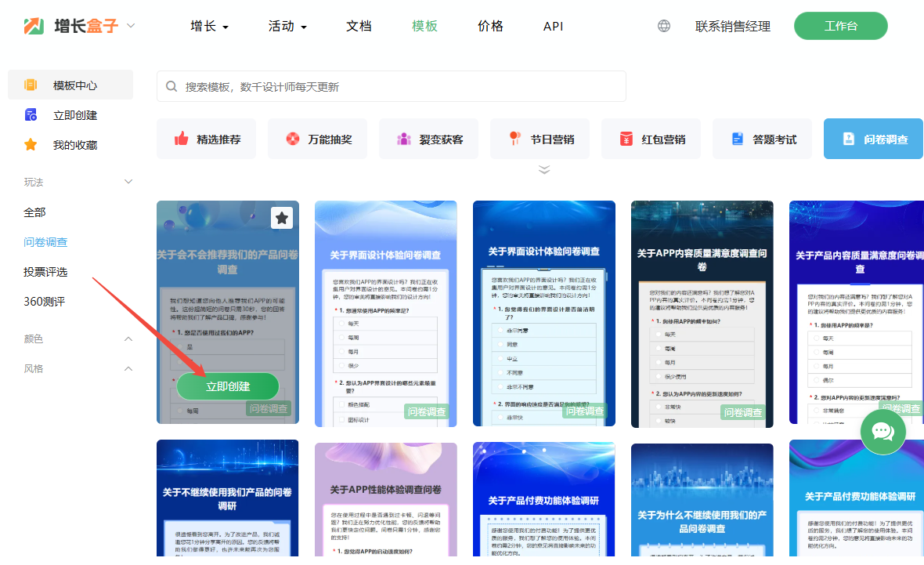Viewport: 924px width, 565px height.
Task: Click the 增长盒子 logo icon
Action: click(x=34, y=26)
